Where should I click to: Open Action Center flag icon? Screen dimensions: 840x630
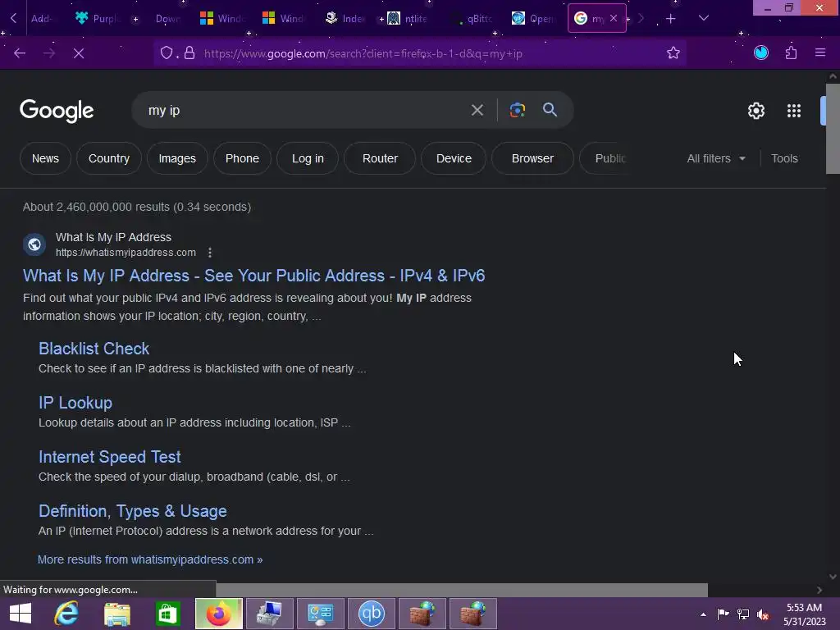point(723,614)
